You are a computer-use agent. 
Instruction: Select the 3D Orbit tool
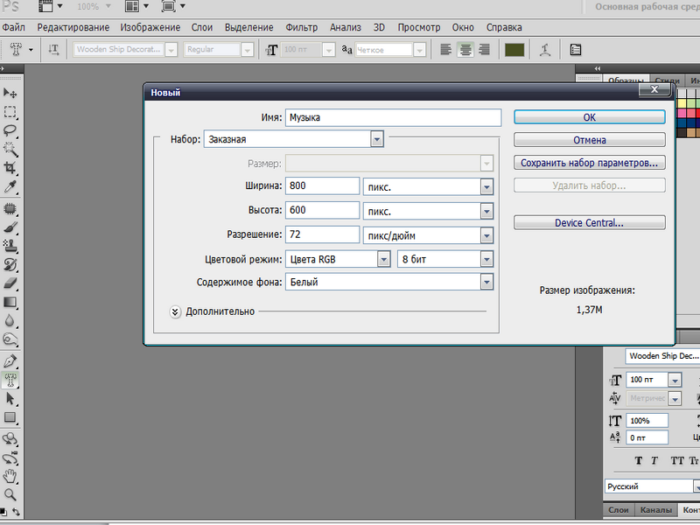10,458
